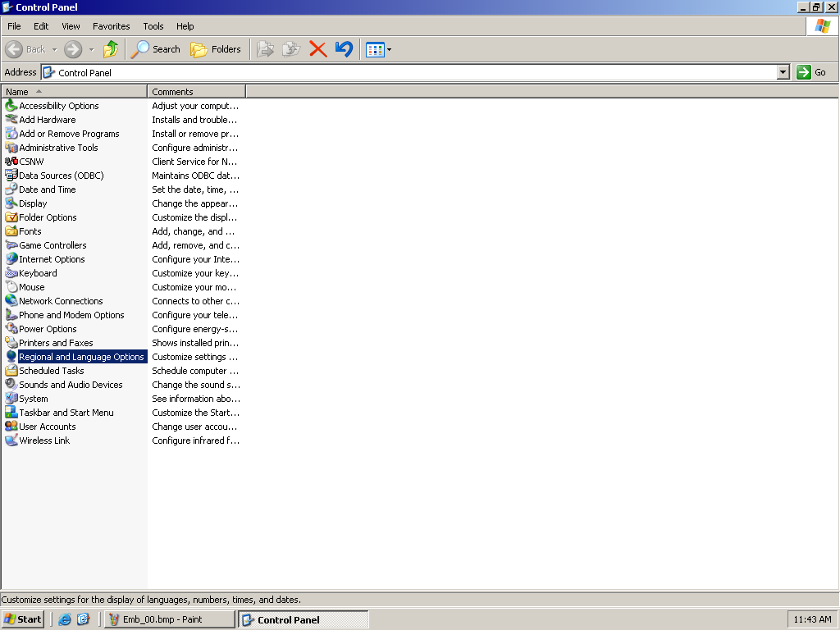840x630 pixels.
Task: Open the Edit menu
Action: pyautogui.click(x=41, y=26)
